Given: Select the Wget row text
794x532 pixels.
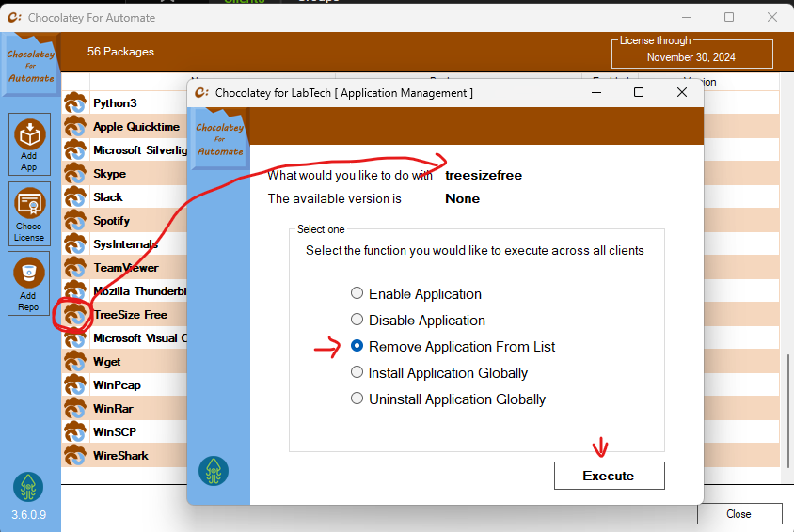Looking at the screenshot, I should 107,362.
